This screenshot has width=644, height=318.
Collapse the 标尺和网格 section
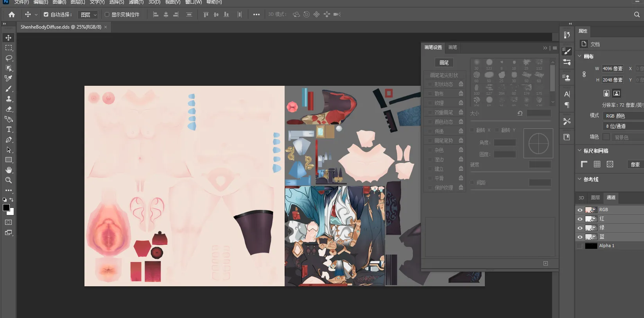[579, 150]
